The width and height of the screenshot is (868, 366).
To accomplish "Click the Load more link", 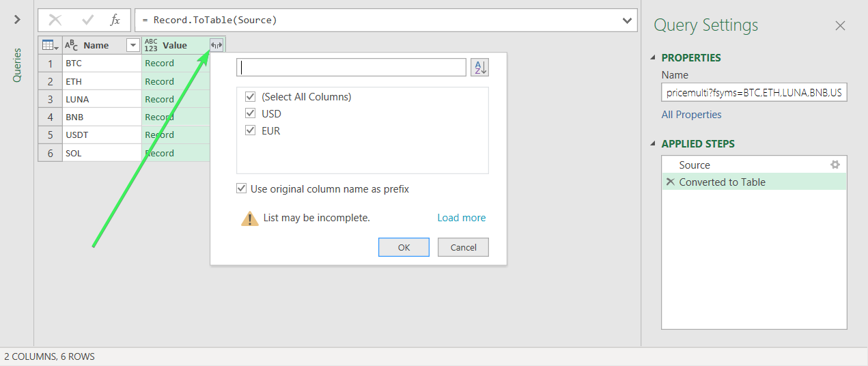I will click(462, 218).
